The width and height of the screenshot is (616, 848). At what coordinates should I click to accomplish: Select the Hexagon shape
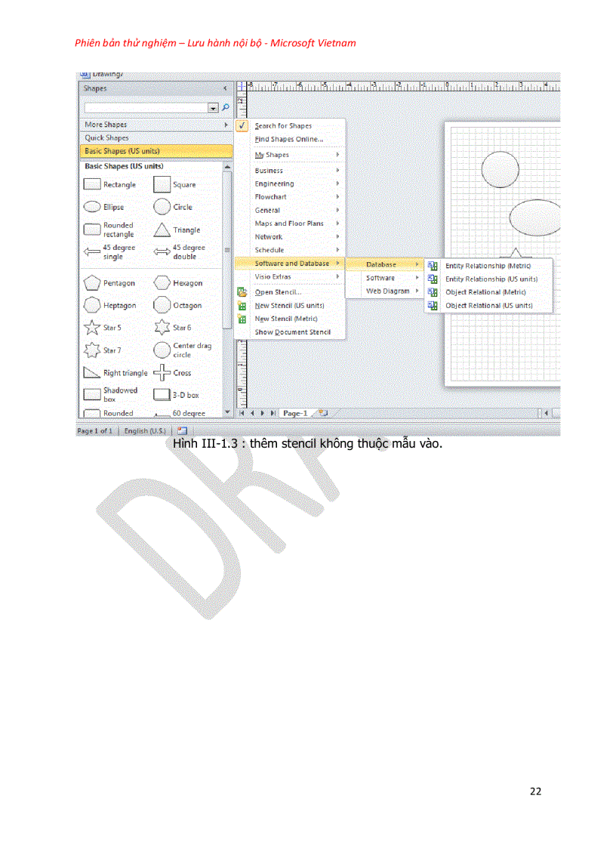[162, 282]
